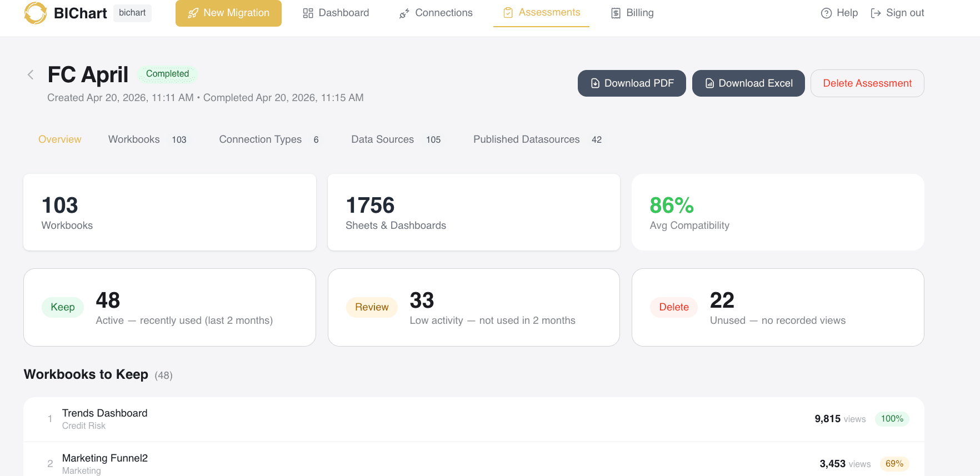Switch to the Connection Types tab
The width and height of the screenshot is (980, 476).
tap(269, 139)
